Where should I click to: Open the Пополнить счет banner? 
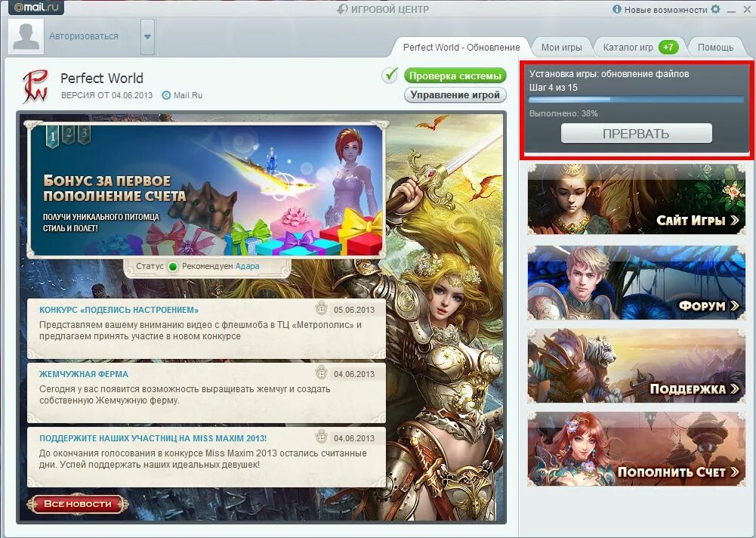(x=637, y=449)
